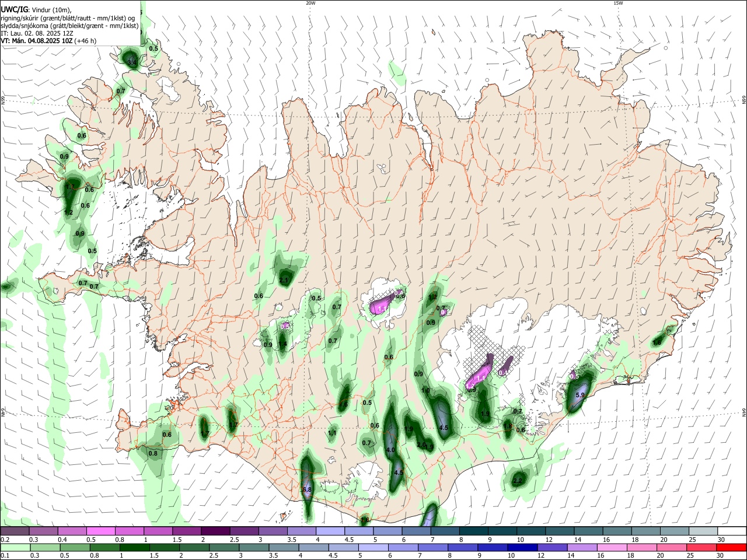Click the pink 18 mm rain legend swatch
Viewport: 747px width, 560px height.
click(x=641, y=547)
